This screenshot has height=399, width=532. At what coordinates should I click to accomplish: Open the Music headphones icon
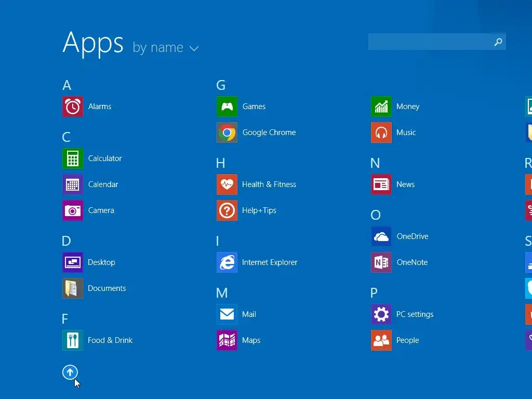[381, 132]
